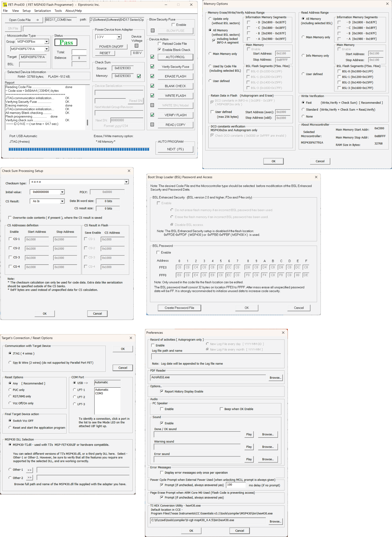Image resolution: width=392 pixels, height=537 pixels.
Task: Click the FET-Pro430 application icon in title bar
Action: click(x=5, y=4)
